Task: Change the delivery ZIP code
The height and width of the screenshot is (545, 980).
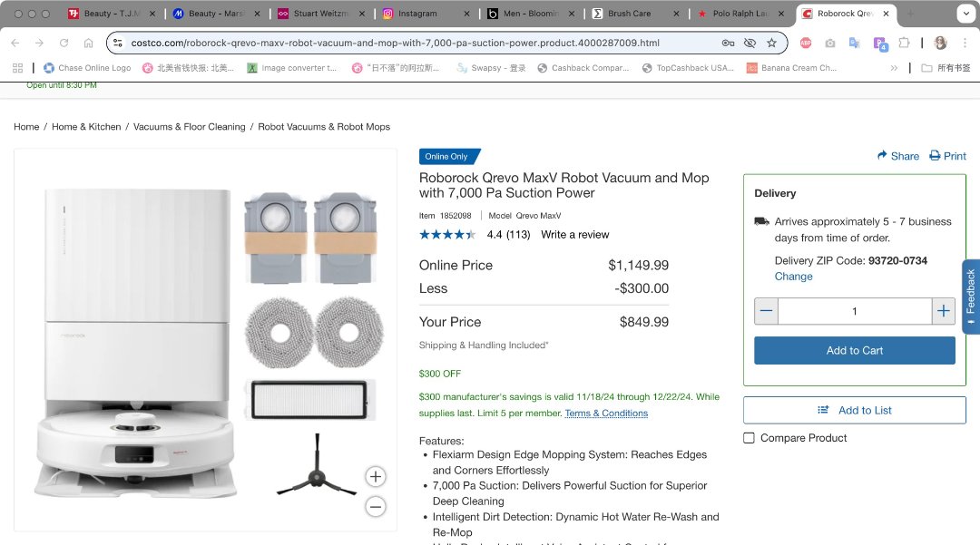Action: click(x=793, y=277)
